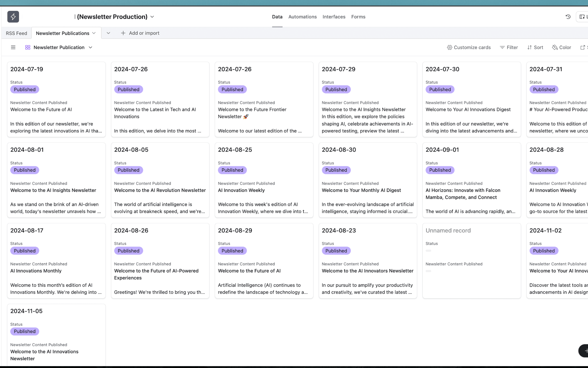Open the 2024-08-26 record card title
Screen dimensions: 588x368
tap(131, 230)
